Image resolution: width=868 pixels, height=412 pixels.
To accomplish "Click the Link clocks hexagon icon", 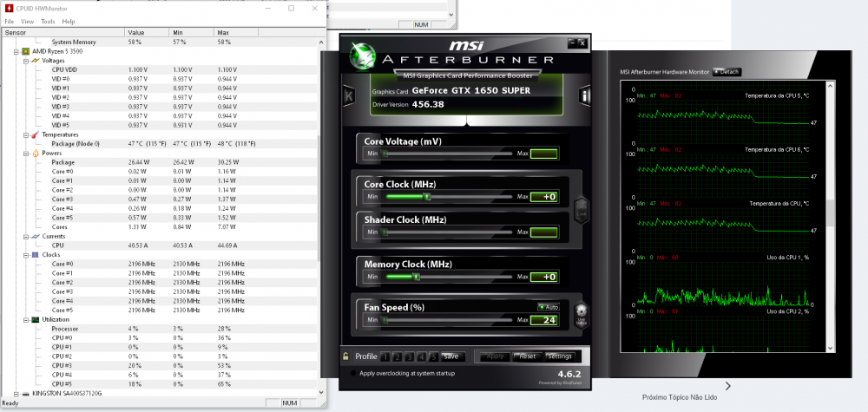I will point(581,208).
